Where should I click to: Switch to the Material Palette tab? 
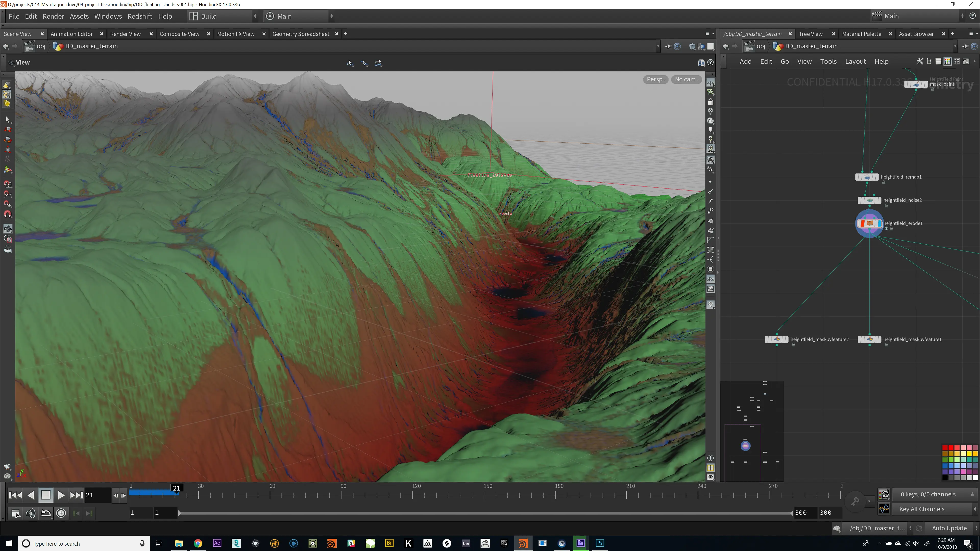pyautogui.click(x=861, y=34)
